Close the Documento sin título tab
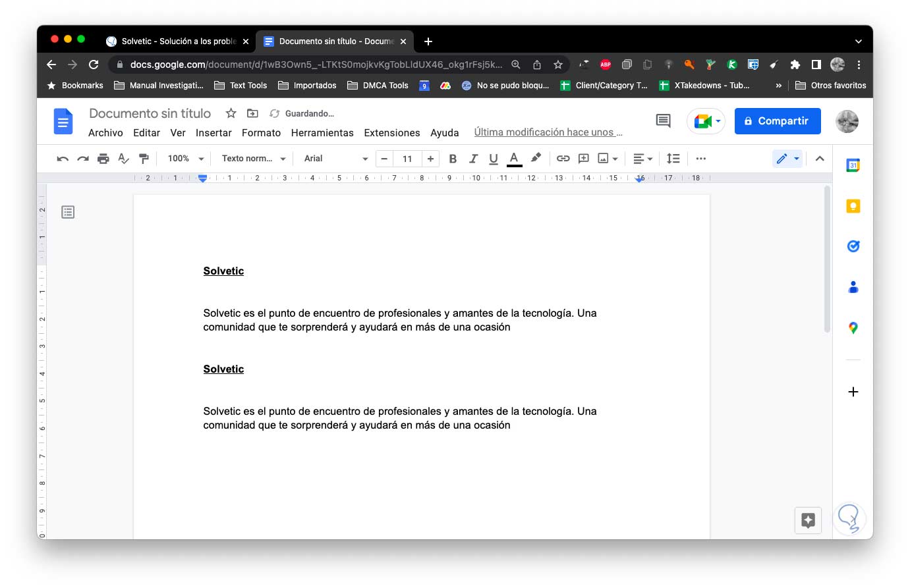910x588 pixels. (403, 41)
